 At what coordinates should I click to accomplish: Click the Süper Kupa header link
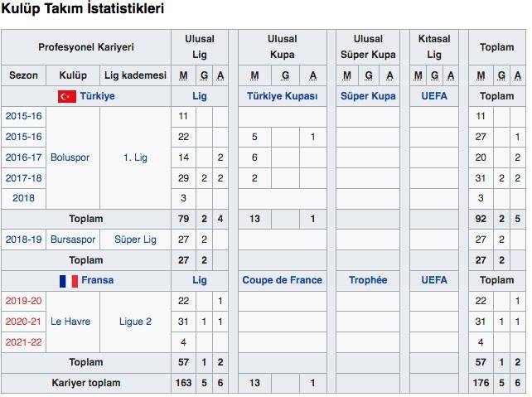point(368,96)
